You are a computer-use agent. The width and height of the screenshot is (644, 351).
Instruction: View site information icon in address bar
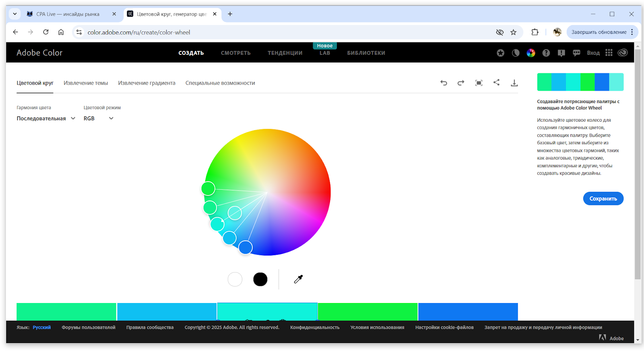click(79, 32)
